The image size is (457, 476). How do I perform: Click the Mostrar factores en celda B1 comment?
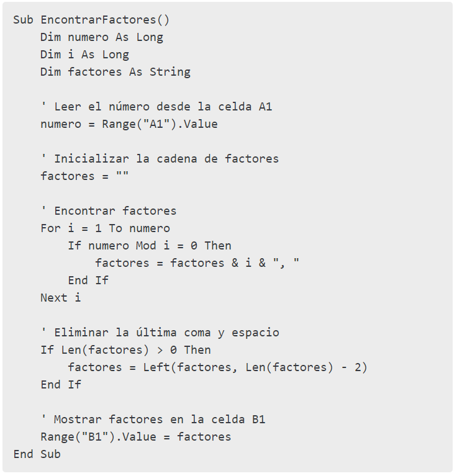pos(153,419)
